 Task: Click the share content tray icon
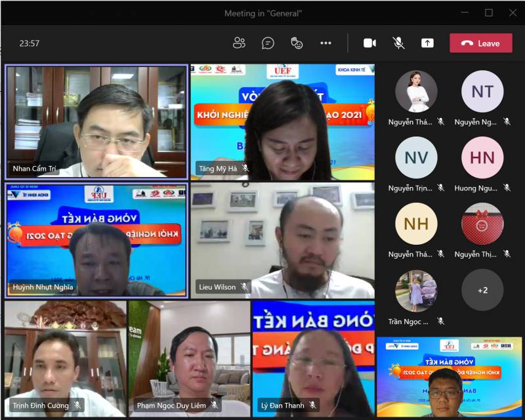tap(427, 43)
